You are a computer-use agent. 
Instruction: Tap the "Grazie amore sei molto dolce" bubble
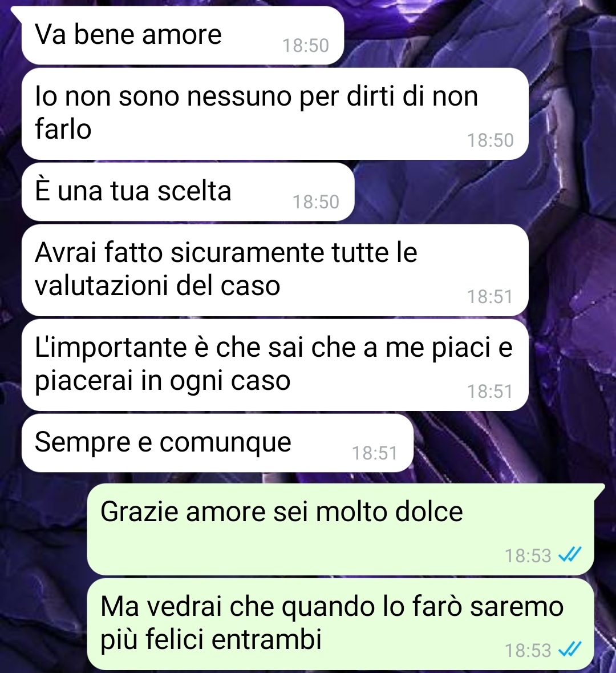point(340,529)
